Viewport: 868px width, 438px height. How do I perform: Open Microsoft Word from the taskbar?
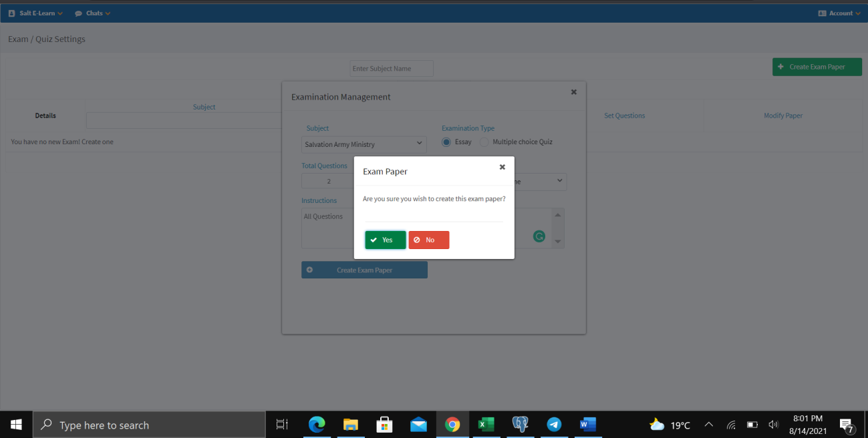click(x=588, y=425)
